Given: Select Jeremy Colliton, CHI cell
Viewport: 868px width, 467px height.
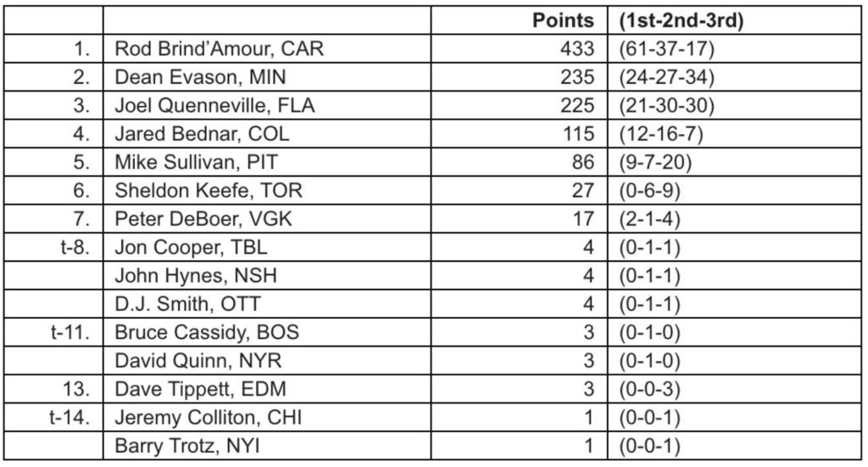Looking at the screenshot, I should pos(209,417).
